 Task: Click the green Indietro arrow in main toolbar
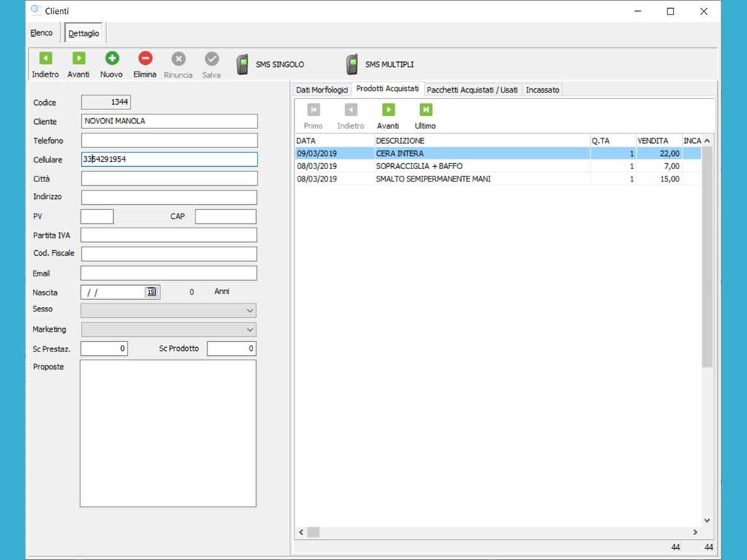[x=45, y=59]
